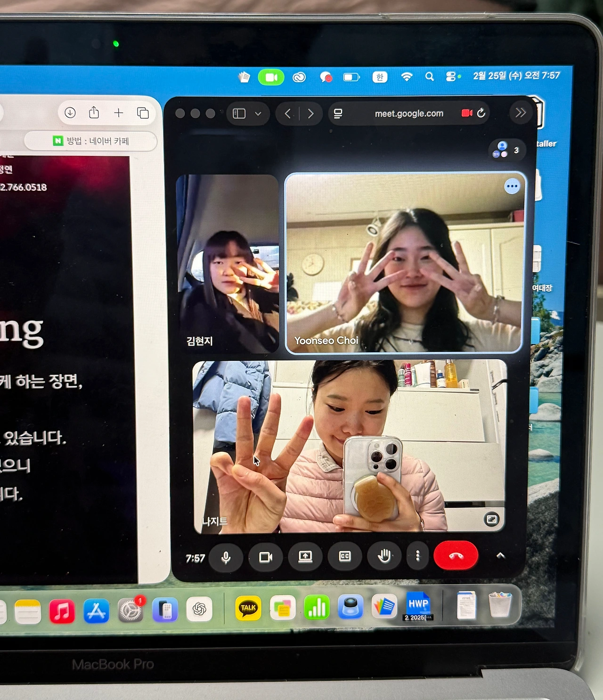Screen dimensions: 603x700
Task: Add a new tab in Naver Cafe window
Action: (119, 113)
